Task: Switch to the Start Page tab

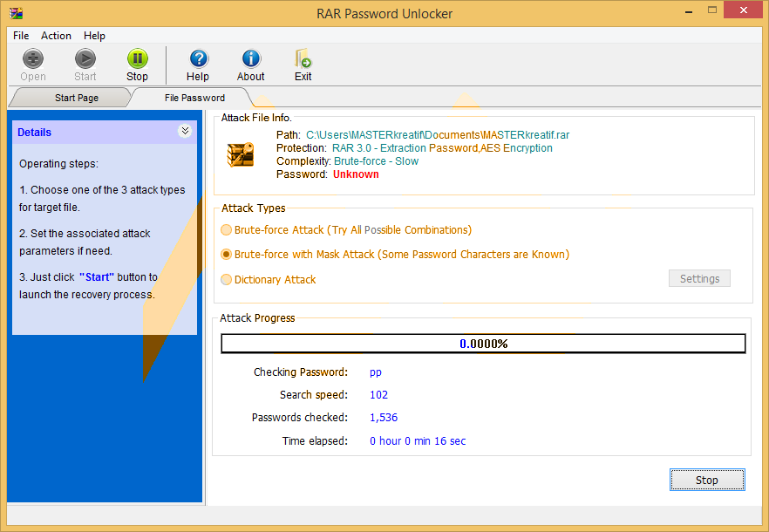Action: pos(77,98)
